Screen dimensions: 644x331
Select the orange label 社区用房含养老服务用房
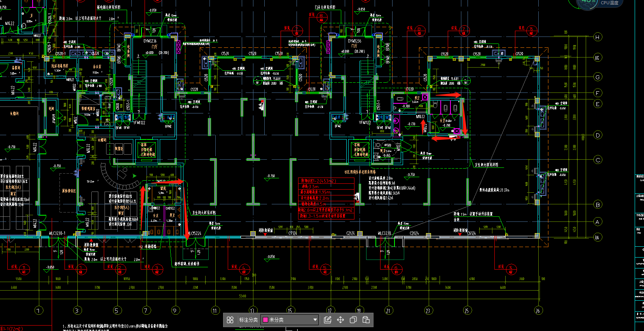coord(360,172)
